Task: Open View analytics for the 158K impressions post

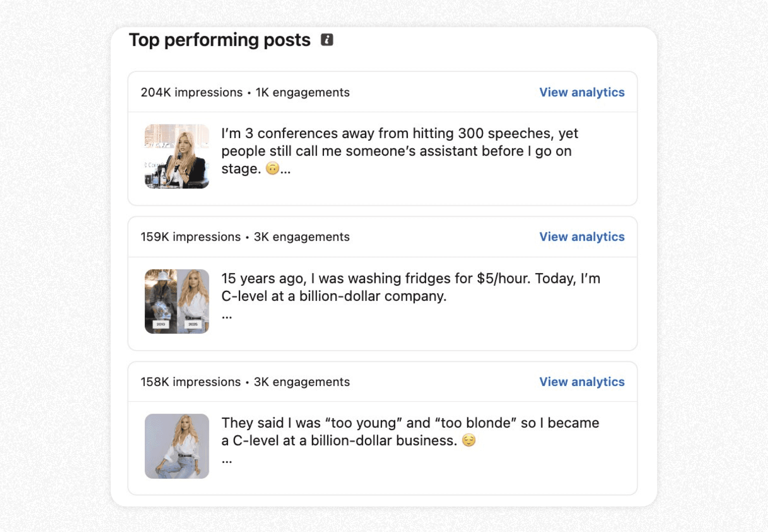Action: [x=582, y=382]
